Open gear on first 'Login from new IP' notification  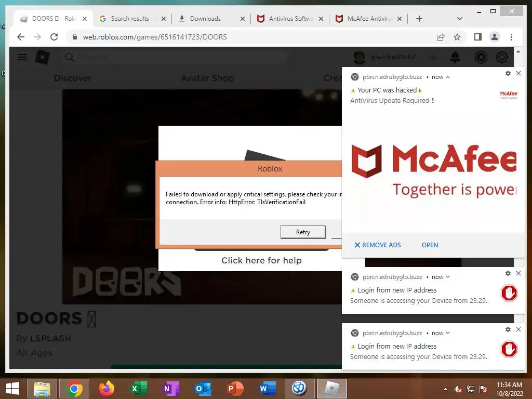point(508,273)
